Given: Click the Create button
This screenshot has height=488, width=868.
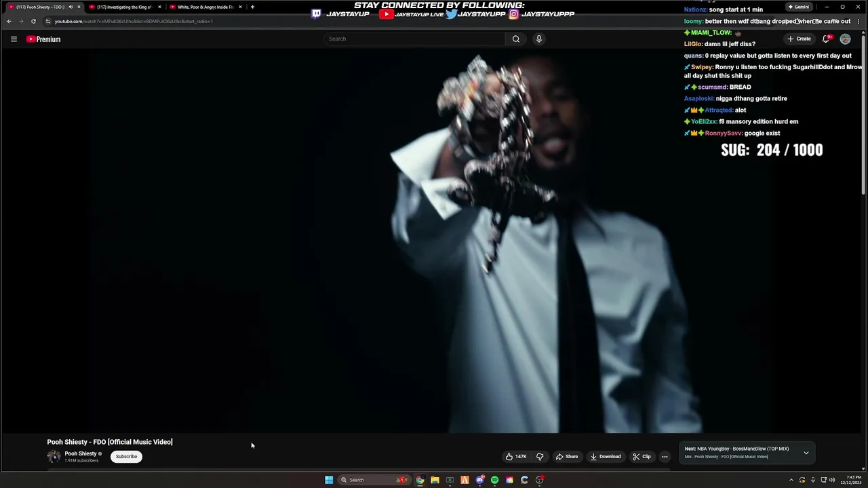Looking at the screenshot, I should (799, 39).
